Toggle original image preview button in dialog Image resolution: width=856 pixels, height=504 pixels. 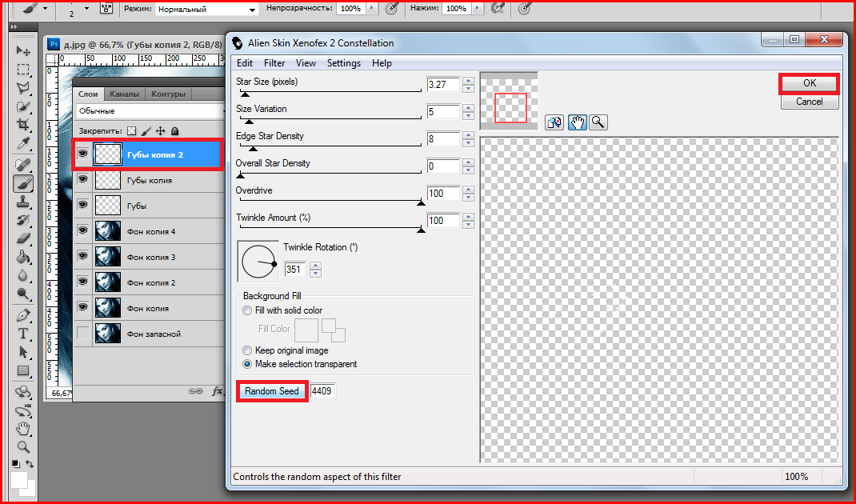point(554,122)
